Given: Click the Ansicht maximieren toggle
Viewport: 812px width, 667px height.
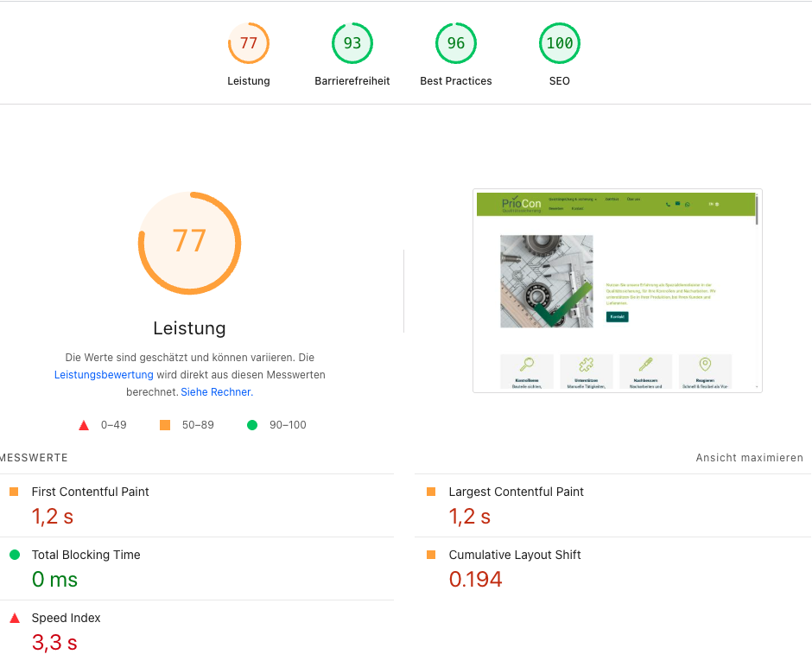Looking at the screenshot, I should 749,458.
